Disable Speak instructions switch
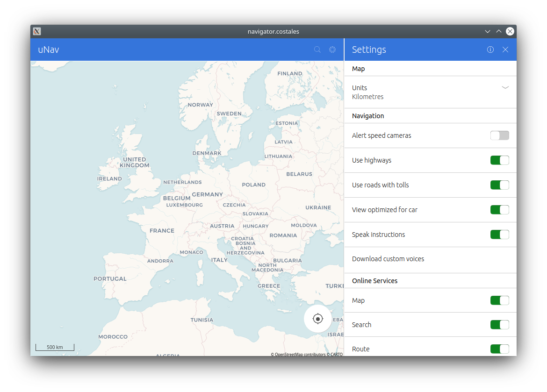Viewport: 547px width, 392px height. [500, 235]
